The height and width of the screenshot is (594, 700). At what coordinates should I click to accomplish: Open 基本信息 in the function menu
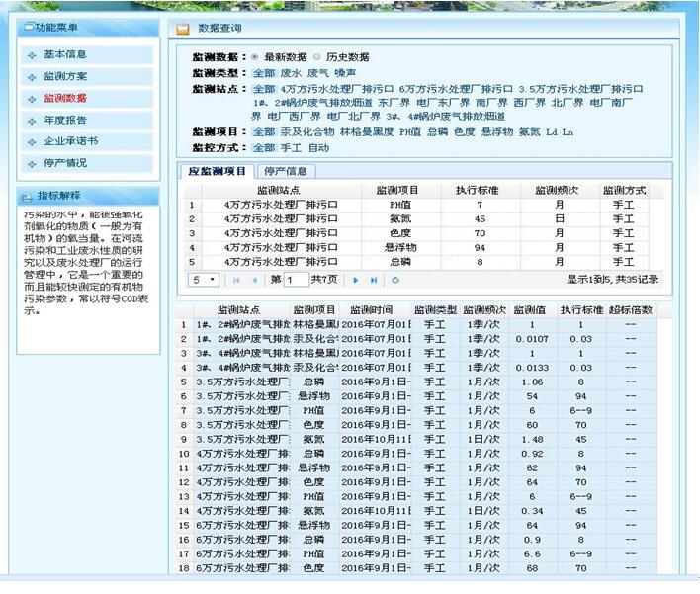click(x=64, y=54)
